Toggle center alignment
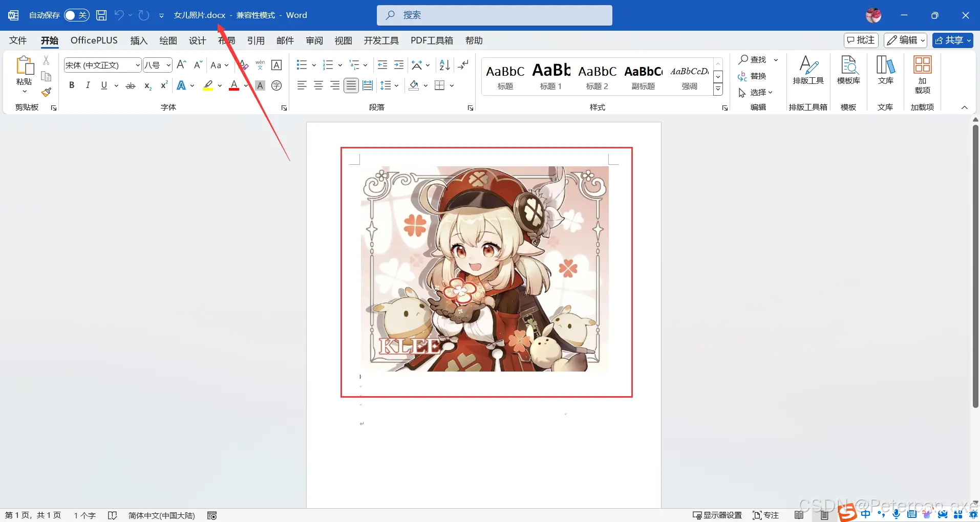980x522 pixels. point(318,85)
